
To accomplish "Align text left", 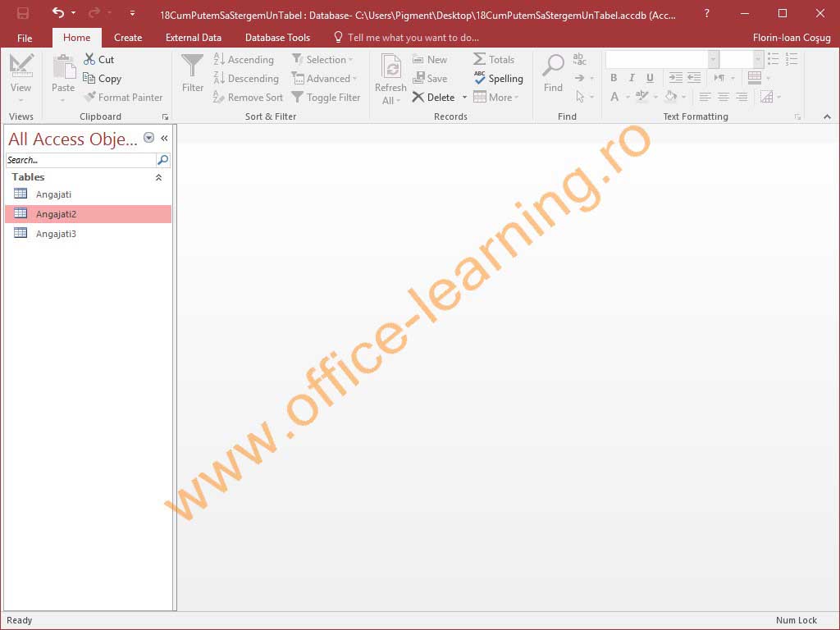I will pos(705,97).
